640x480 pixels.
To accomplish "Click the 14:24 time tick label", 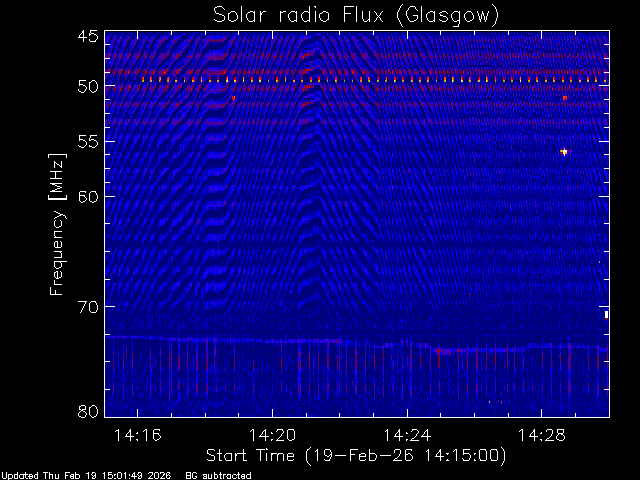I will coord(407,435).
